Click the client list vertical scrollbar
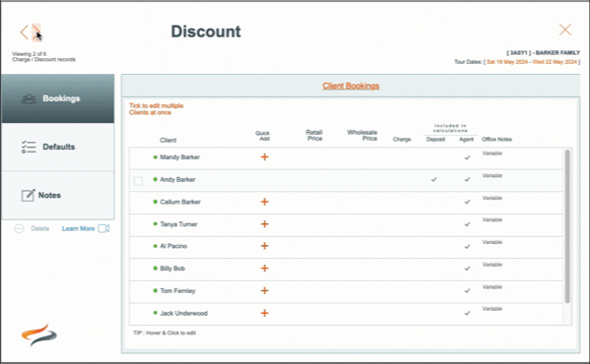 [567, 226]
